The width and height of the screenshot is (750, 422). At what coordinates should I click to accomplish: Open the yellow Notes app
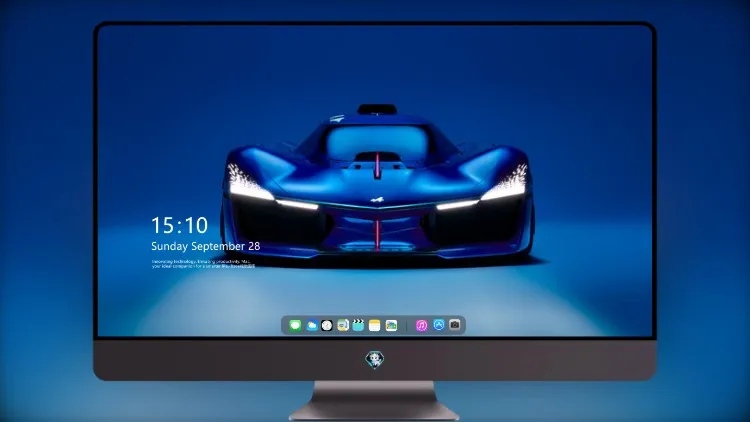pos(375,325)
